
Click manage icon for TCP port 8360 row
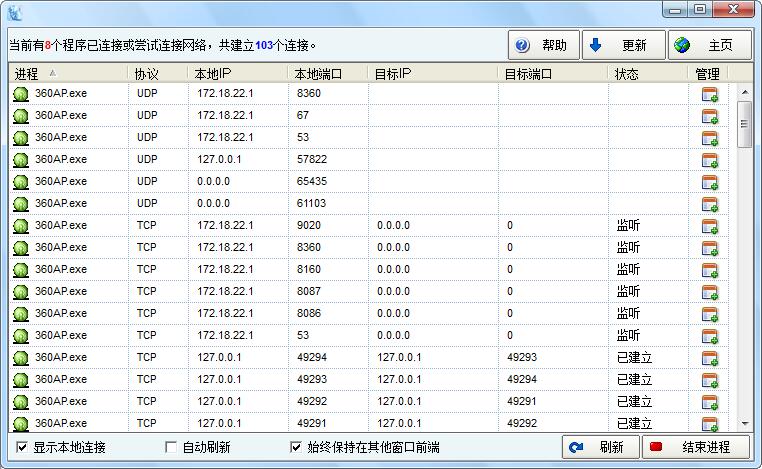pyautogui.click(x=710, y=248)
